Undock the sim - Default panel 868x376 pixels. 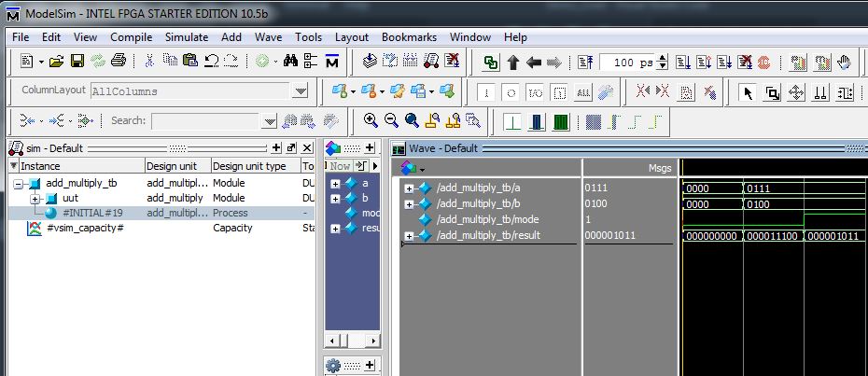click(292, 147)
